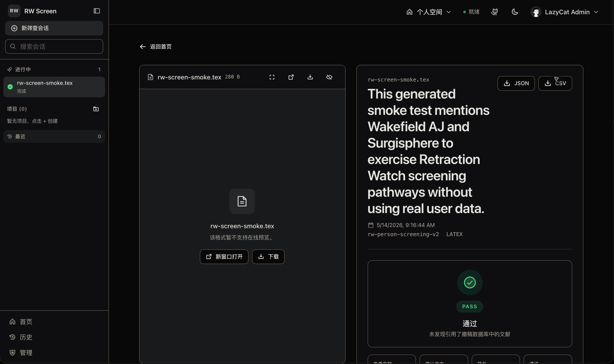Click the 新窗口打开 button
Image resolution: width=614 pixels, height=364 pixels.
[224, 257]
